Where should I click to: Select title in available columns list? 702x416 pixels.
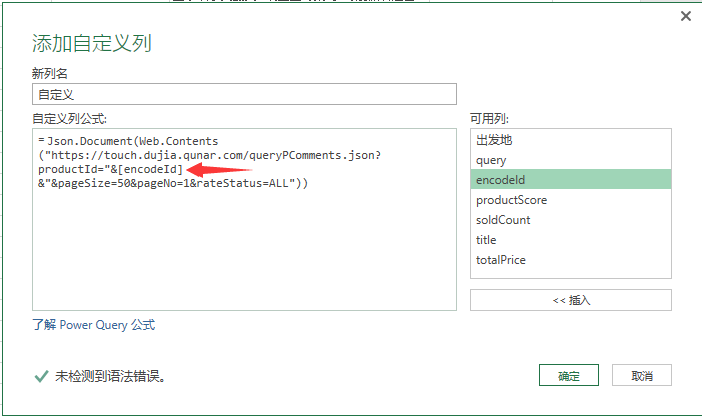[486, 240]
